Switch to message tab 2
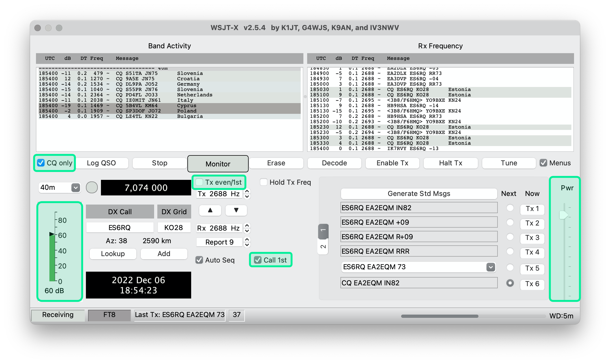The height and width of the screenshot is (364, 610). [x=323, y=246]
